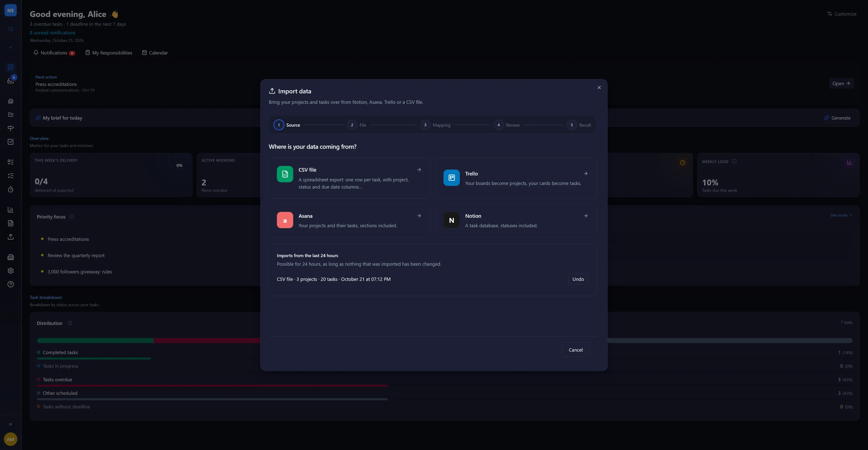Image resolution: width=868 pixels, height=450 pixels.
Task: Close the Import data dialog
Action: [x=599, y=88]
